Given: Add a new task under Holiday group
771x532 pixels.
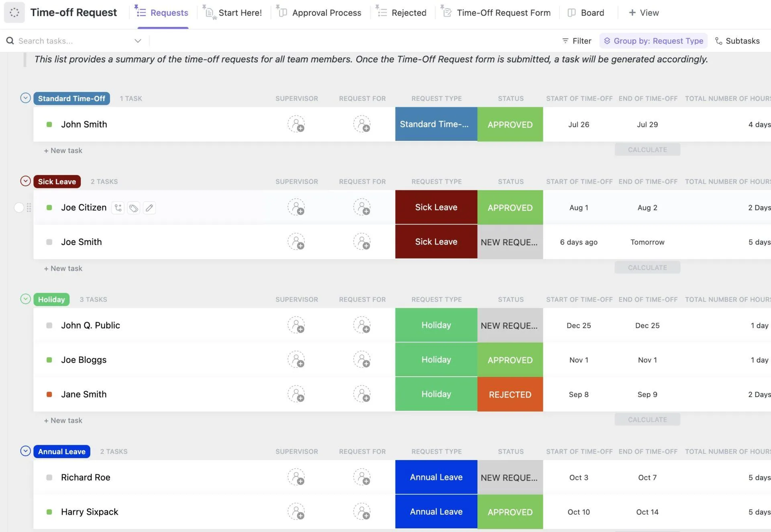Looking at the screenshot, I should pyautogui.click(x=63, y=420).
